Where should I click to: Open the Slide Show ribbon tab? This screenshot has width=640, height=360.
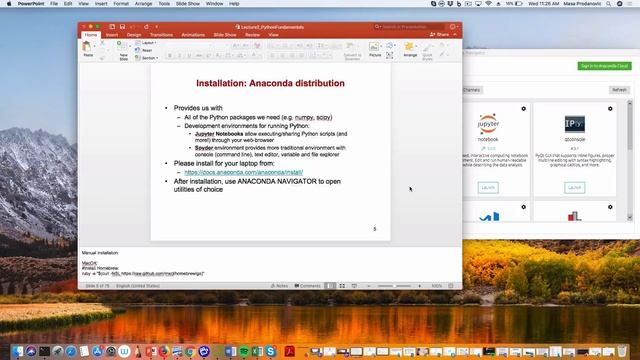[225, 35]
